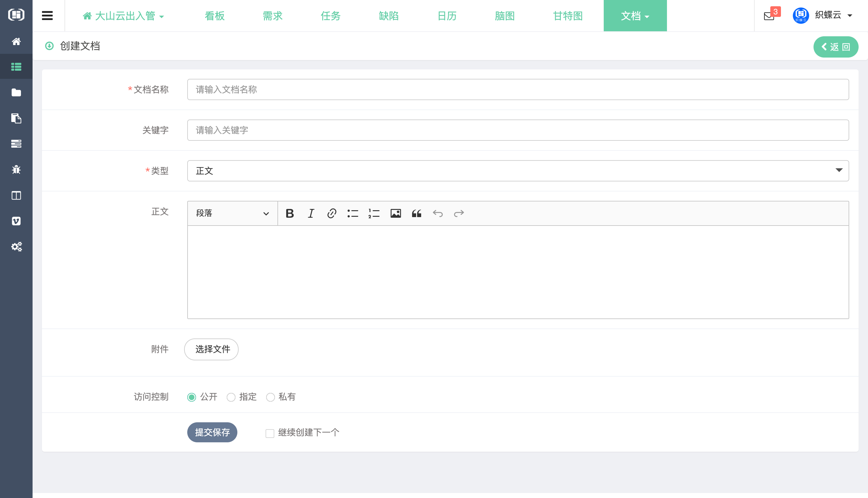Screen dimensions: 868x498
Task: Open the bug icon in left sidebar
Action: (x=16, y=170)
